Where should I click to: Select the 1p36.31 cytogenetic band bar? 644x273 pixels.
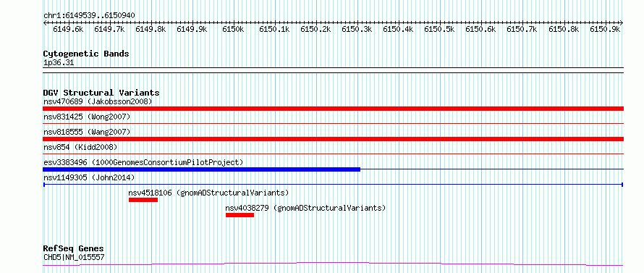tap(333, 70)
